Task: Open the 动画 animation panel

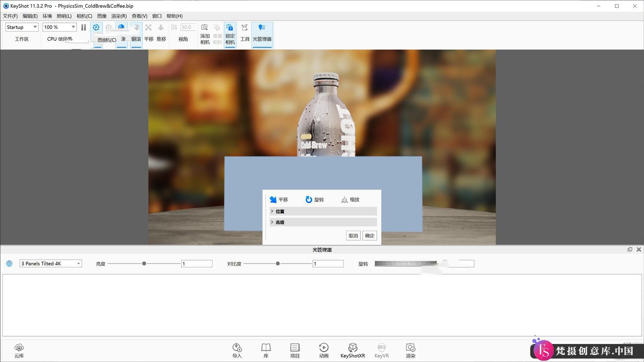Action: [324, 350]
